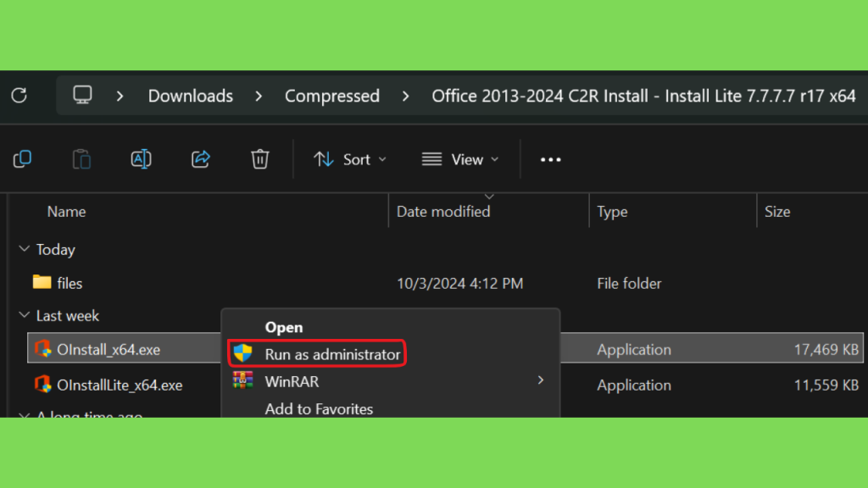Click the Delete trash can icon

(x=260, y=158)
